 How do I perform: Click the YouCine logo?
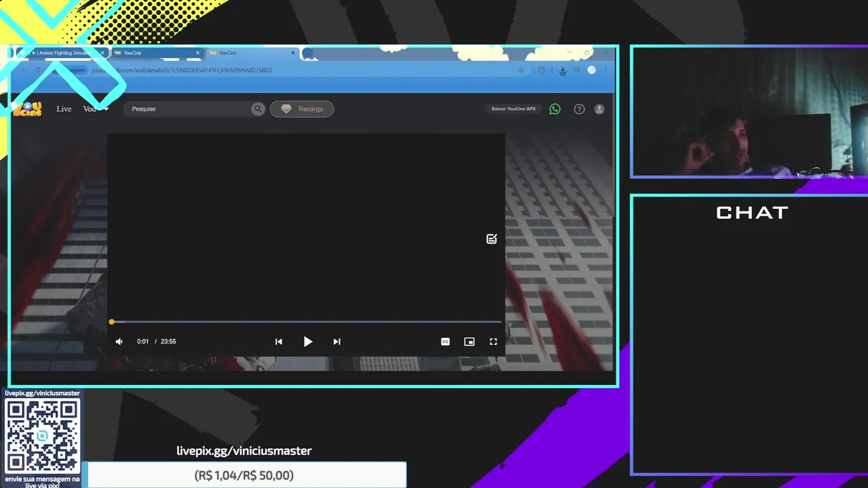pos(27,108)
